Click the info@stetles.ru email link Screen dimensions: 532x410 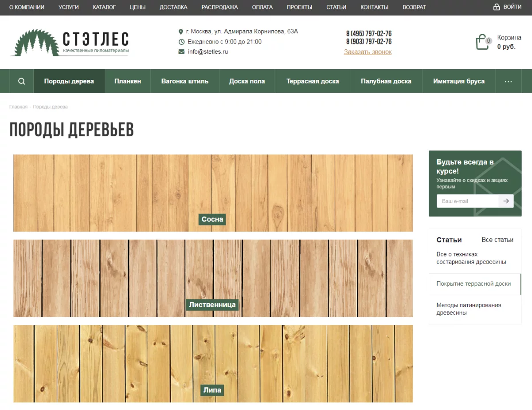(x=208, y=51)
